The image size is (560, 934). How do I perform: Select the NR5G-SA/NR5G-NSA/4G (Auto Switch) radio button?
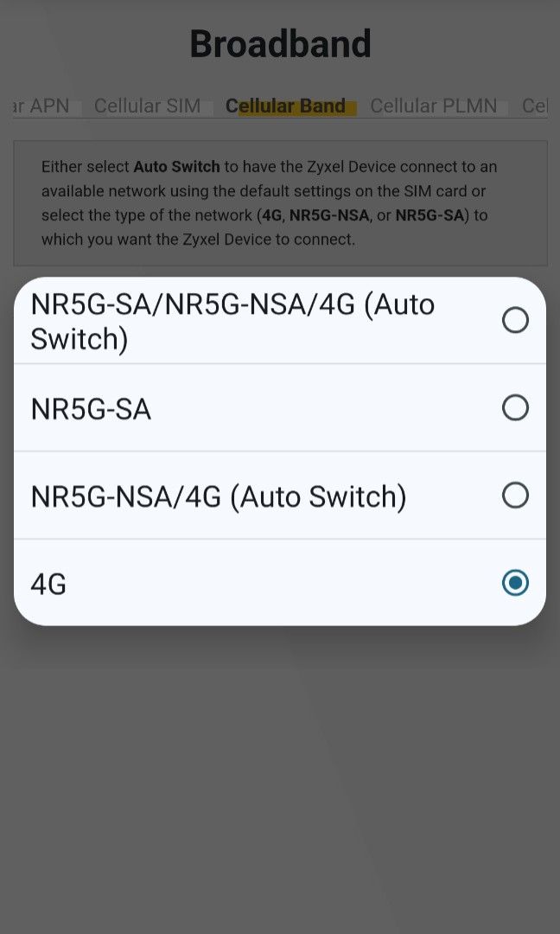pos(515,321)
